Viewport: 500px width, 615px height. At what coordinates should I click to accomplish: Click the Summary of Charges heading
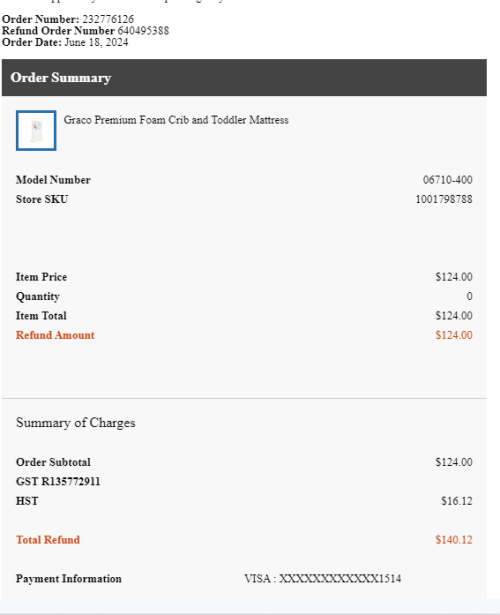coord(76,423)
